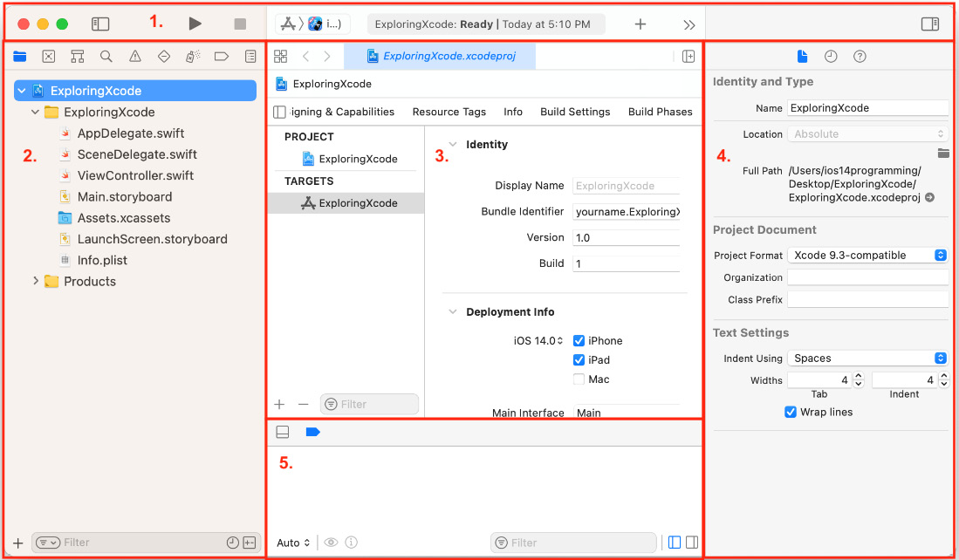Add a new target
The height and width of the screenshot is (560, 959).
click(279, 404)
